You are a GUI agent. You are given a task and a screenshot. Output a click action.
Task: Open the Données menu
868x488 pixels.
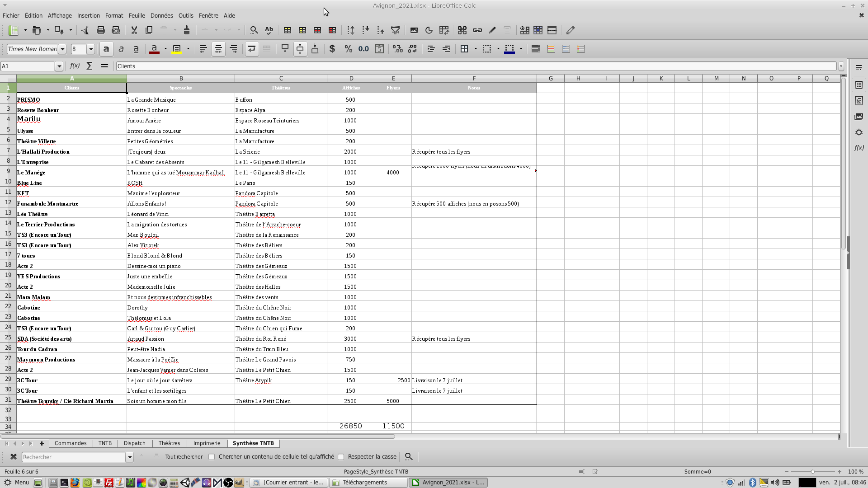tap(161, 15)
